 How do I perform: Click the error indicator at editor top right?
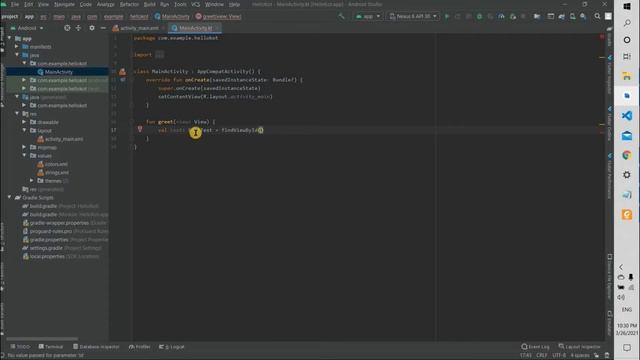click(602, 37)
